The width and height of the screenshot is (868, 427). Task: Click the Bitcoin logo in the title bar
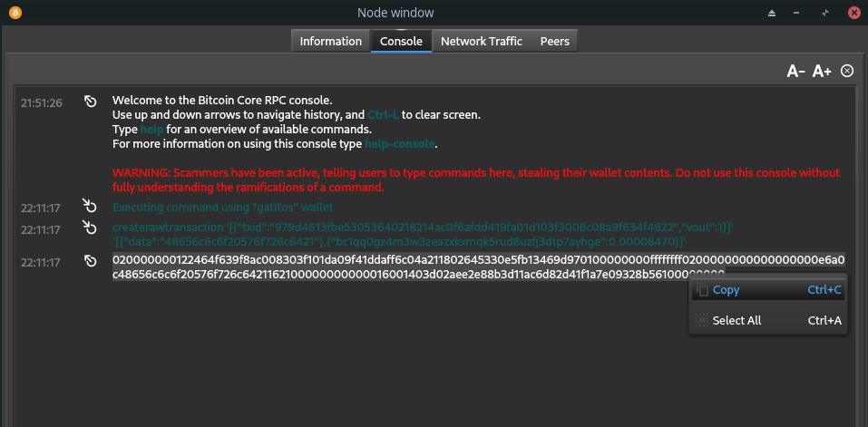[15, 12]
